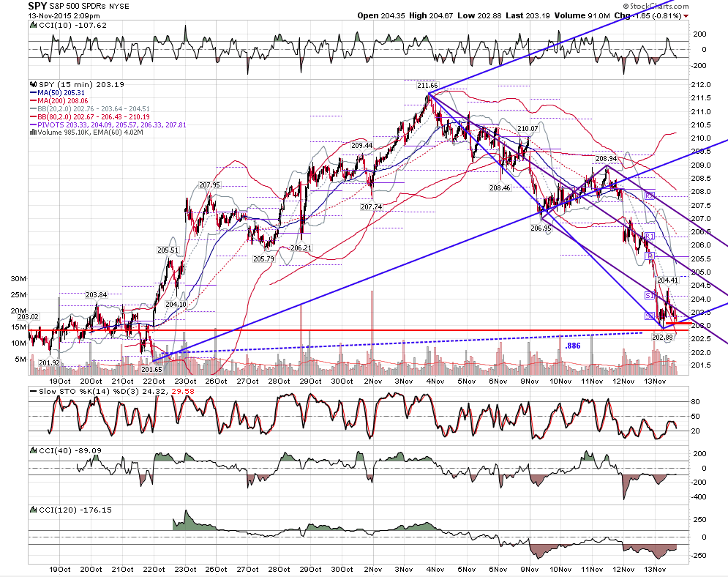Click the red down arrow after Chg
This screenshot has height=577, width=728.
686,16
